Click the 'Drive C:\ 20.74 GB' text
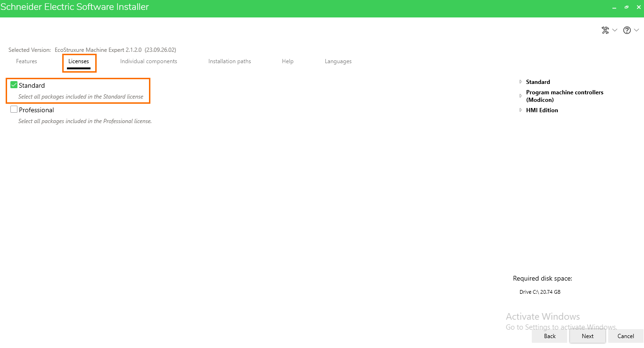 [x=540, y=292]
